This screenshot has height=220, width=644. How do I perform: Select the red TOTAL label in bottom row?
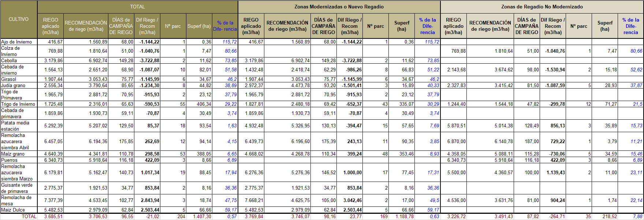[29, 216]
